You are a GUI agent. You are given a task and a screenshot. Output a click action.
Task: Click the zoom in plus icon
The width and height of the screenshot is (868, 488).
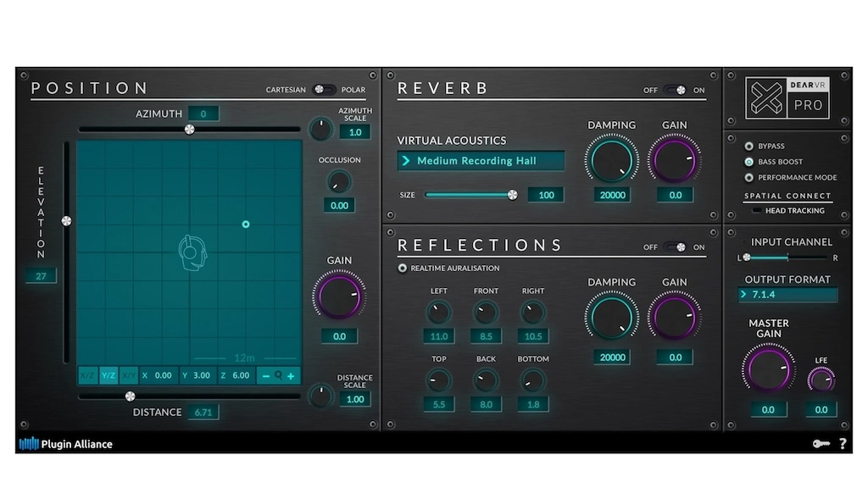[x=291, y=375]
